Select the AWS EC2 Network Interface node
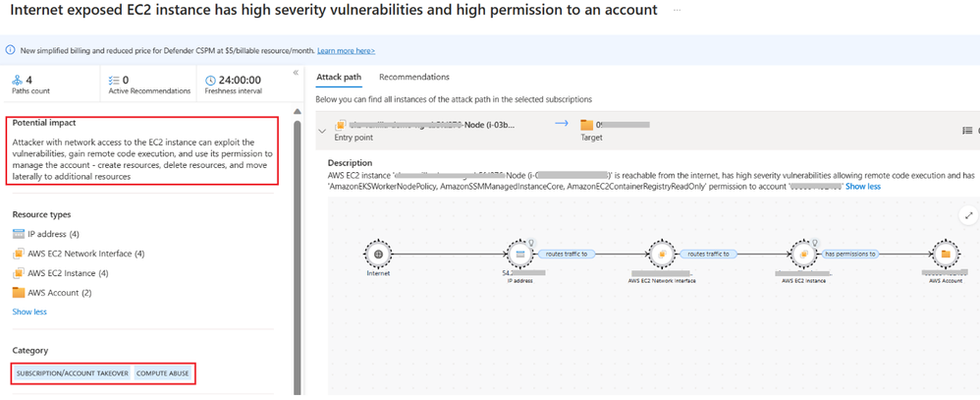This screenshot has height=400, width=980. click(x=660, y=254)
